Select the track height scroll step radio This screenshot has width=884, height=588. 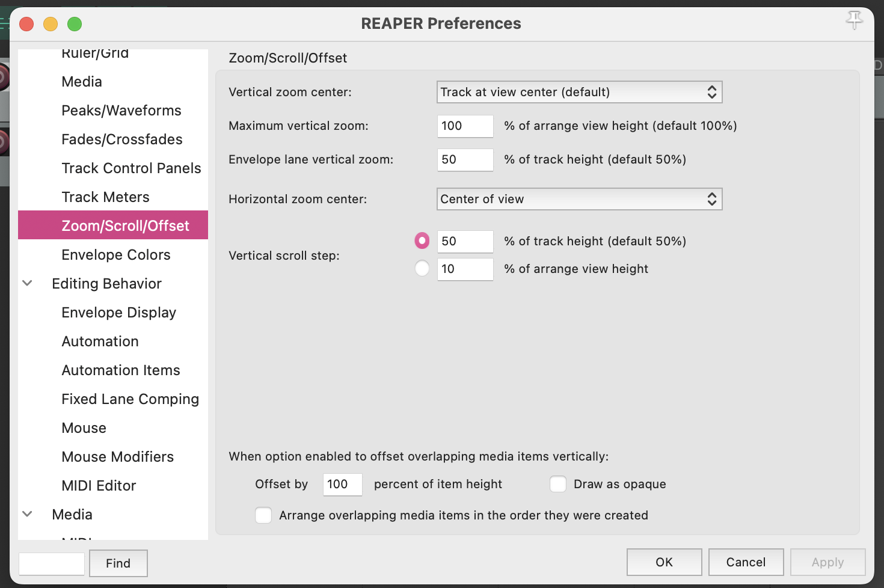422,241
